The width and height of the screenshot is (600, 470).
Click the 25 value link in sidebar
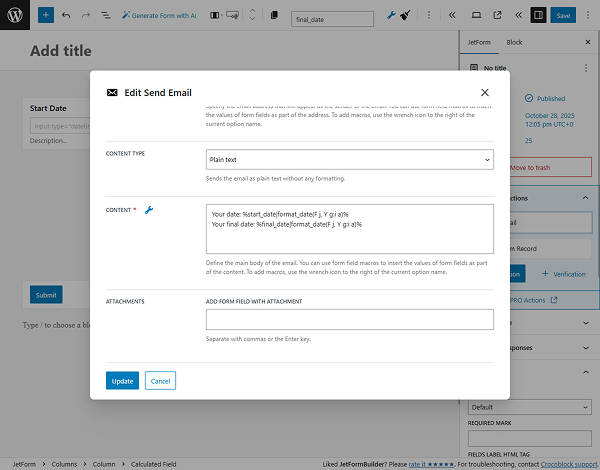pos(528,140)
